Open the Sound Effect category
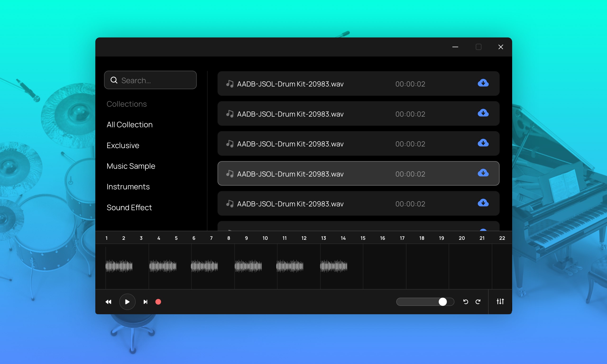607x364 pixels. (x=129, y=207)
